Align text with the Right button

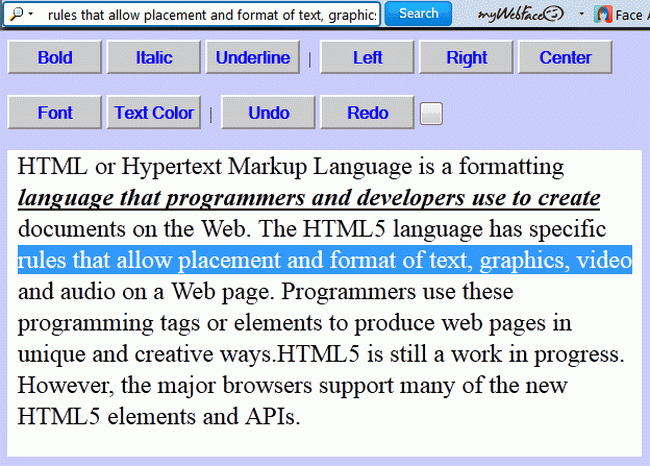(466, 57)
